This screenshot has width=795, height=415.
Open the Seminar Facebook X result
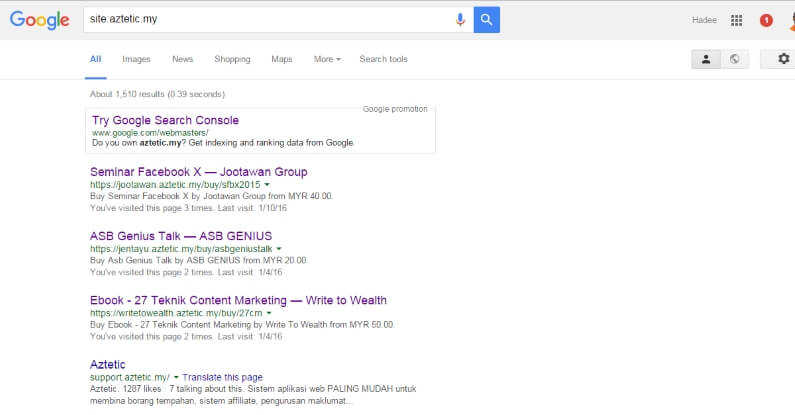tap(199, 172)
